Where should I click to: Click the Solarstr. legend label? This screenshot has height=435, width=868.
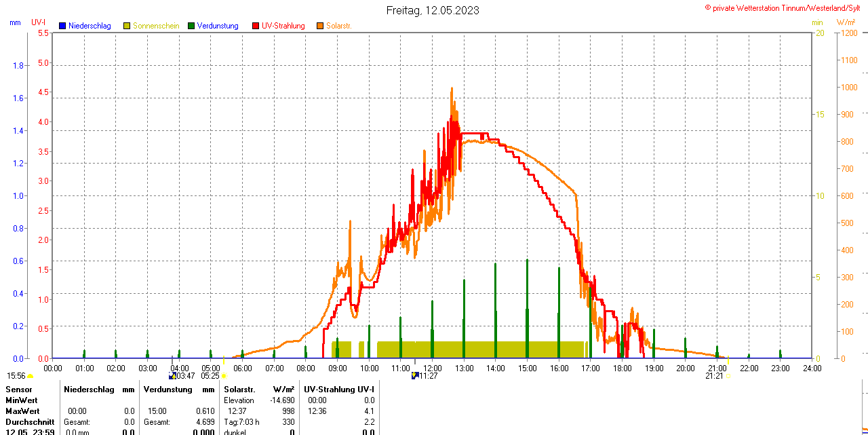tap(338, 26)
